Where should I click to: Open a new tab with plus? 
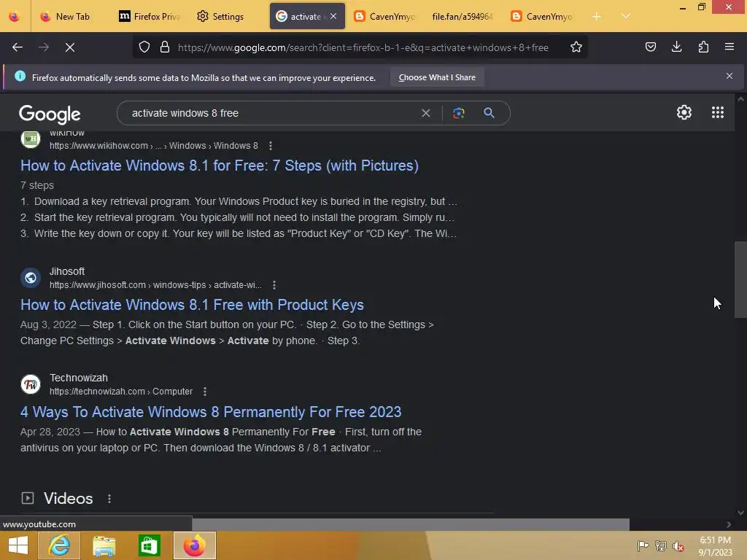[597, 16]
